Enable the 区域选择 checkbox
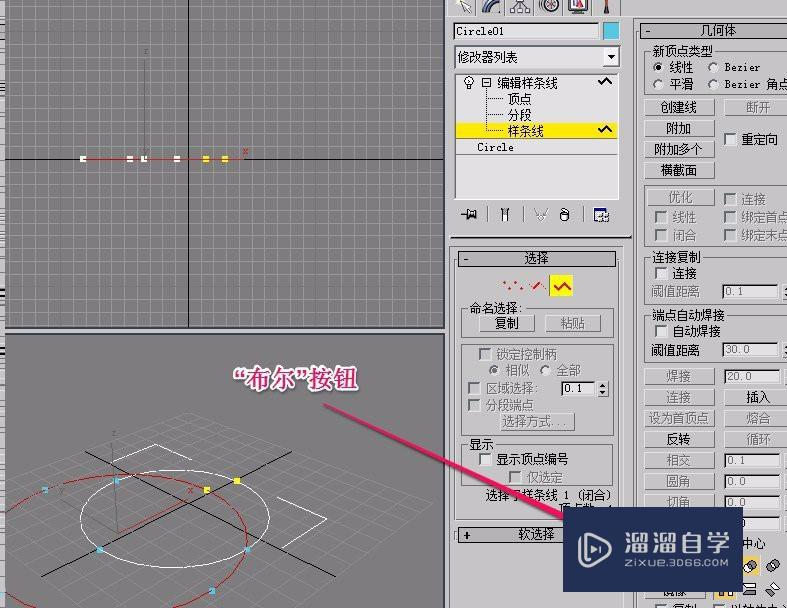Image resolution: width=787 pixels, height=608 pixels. pyautogui.click(x=474, y=388)
